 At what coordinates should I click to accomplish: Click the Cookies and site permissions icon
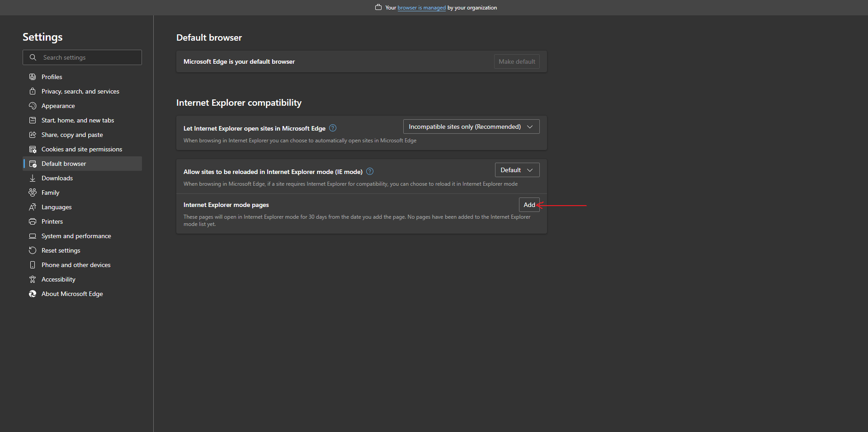point(33,149)
